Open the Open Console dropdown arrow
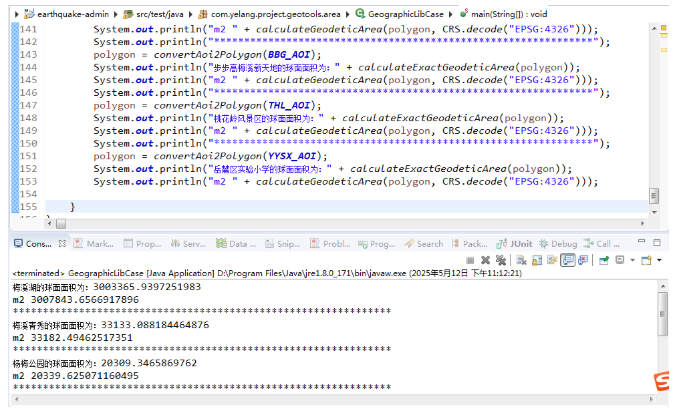 (659, 260)
